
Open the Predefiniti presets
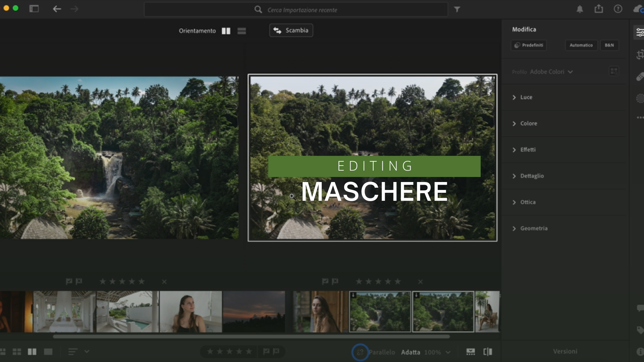coord(529,45)
